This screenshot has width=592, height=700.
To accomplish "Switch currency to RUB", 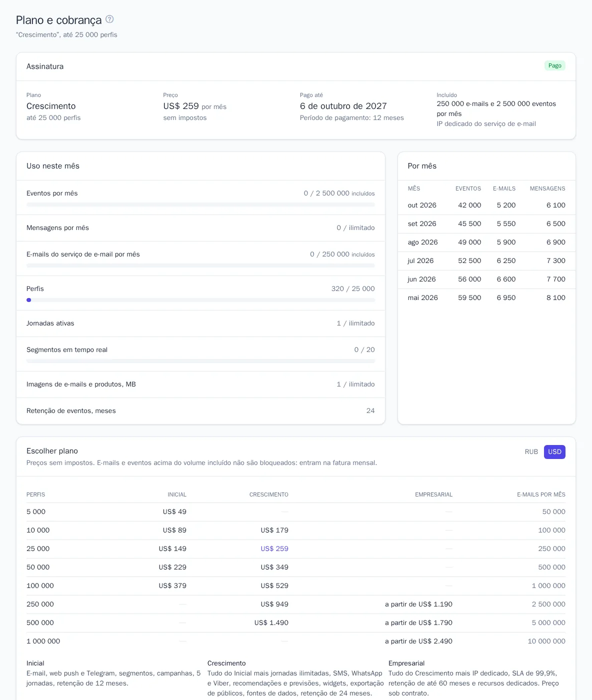I will tap(531, 452).
